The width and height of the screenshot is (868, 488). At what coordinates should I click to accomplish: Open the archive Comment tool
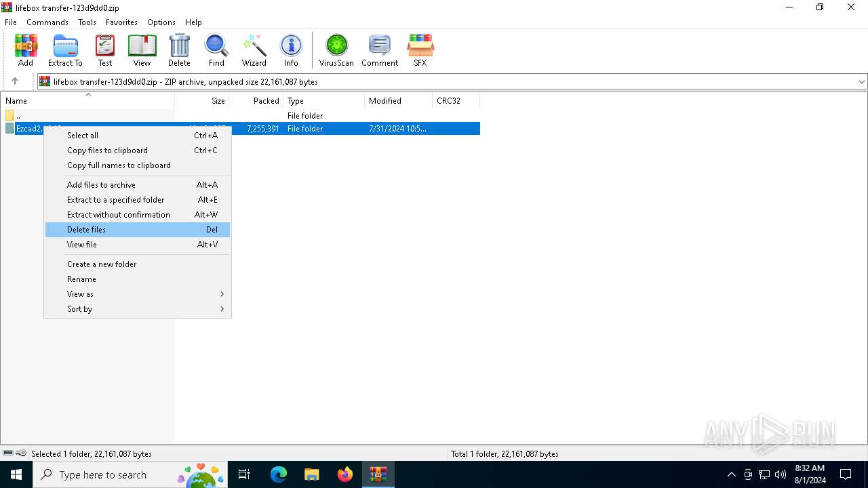click(x=380, y=50)
